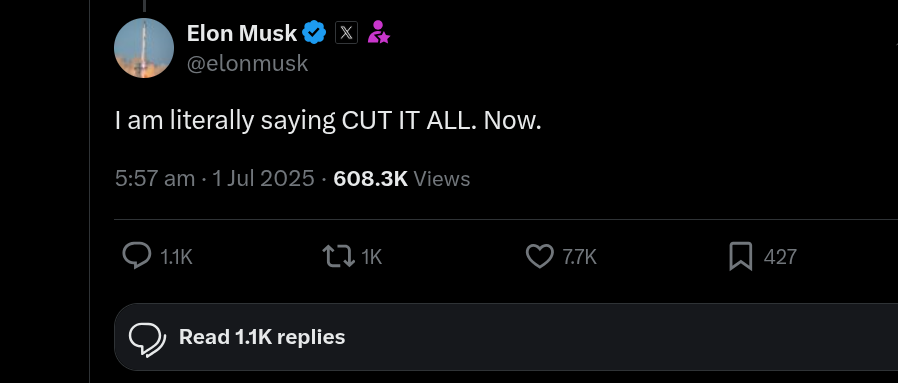Click the X affiliate badge next to name

pos(346,33)
